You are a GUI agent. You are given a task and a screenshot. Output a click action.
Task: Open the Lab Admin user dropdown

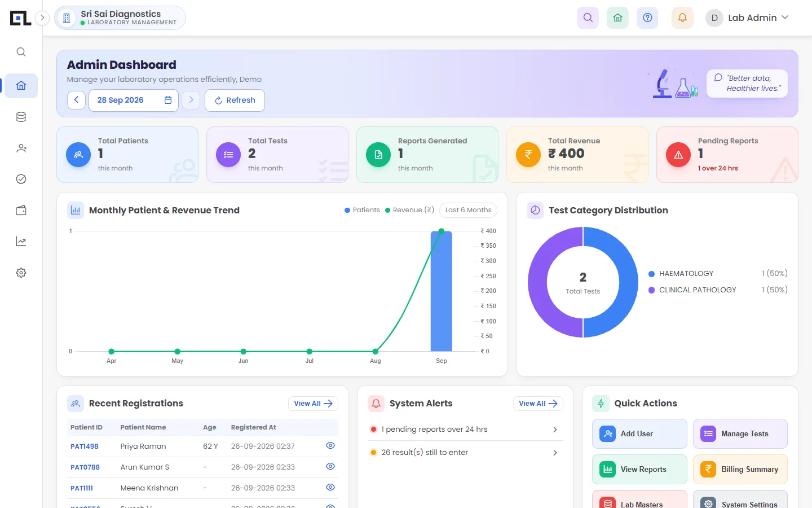[747, 17]
